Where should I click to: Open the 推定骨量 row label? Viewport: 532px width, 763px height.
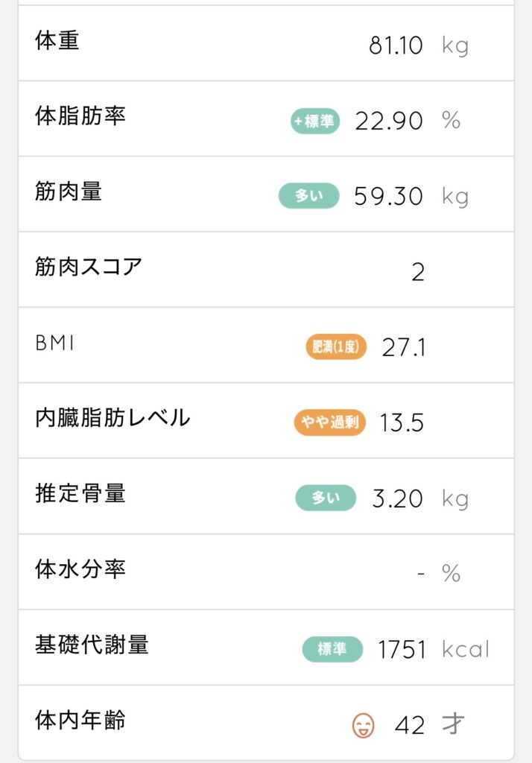point(80,493)
